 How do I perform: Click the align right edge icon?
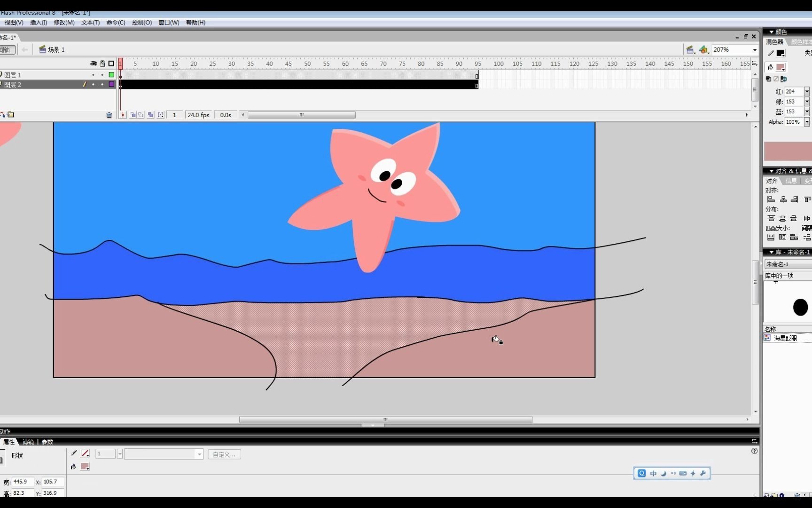(x=795, y=199)
